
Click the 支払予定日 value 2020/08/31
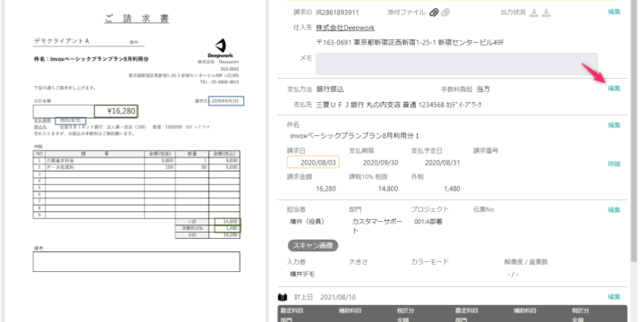coord(443,163)
